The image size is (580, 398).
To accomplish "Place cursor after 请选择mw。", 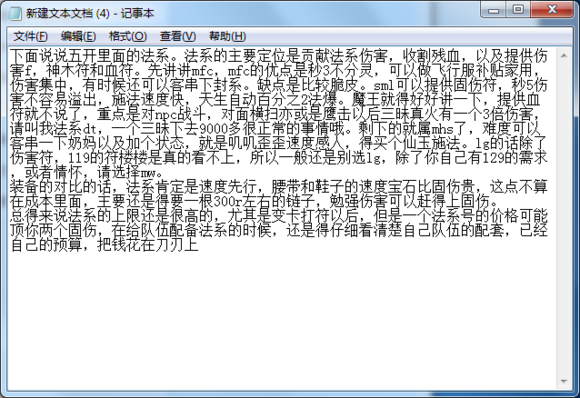I will 163,172.
